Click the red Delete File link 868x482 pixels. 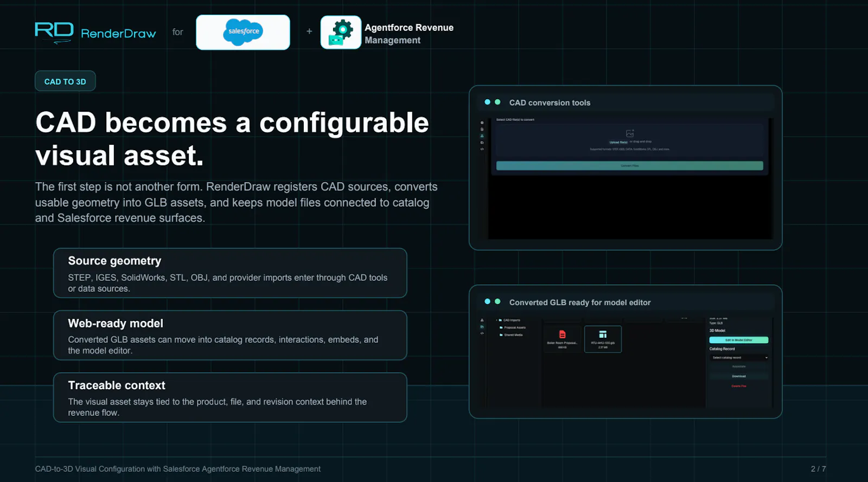click(739, 386)
